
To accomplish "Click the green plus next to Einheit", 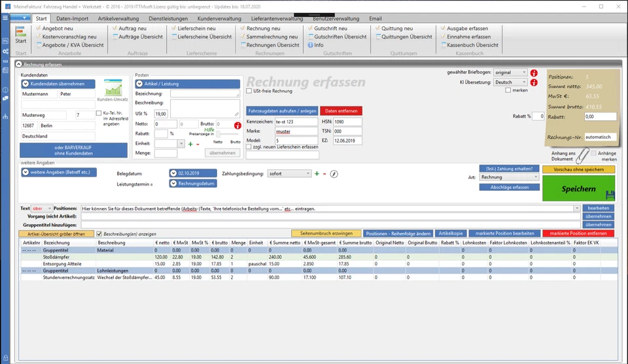I will click(190, 143).
